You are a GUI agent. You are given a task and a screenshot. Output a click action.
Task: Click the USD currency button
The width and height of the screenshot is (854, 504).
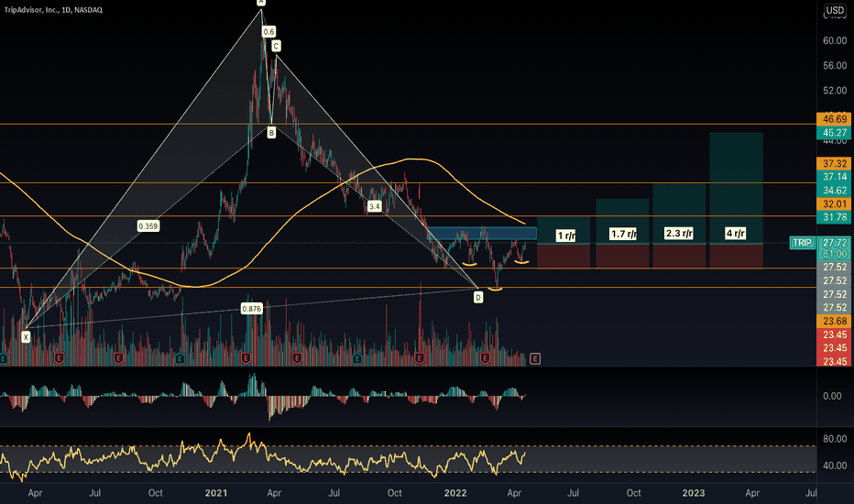[835, 10]
